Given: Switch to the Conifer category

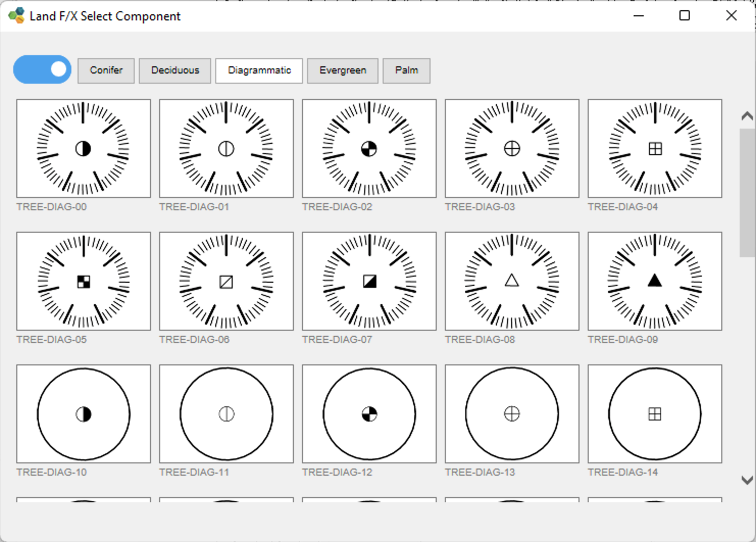Looking at the screenshot, I should click(x=106, y=70).
